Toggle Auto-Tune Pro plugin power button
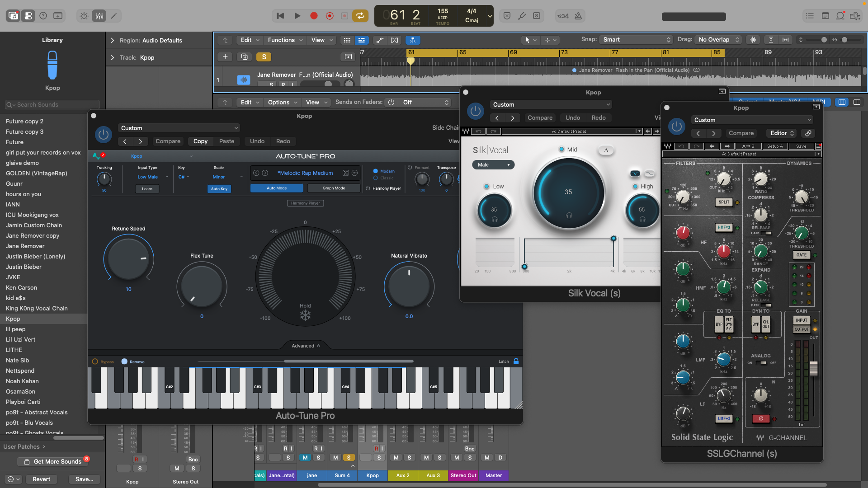Viewport: 868px width, 488px height. coord(104,134)
